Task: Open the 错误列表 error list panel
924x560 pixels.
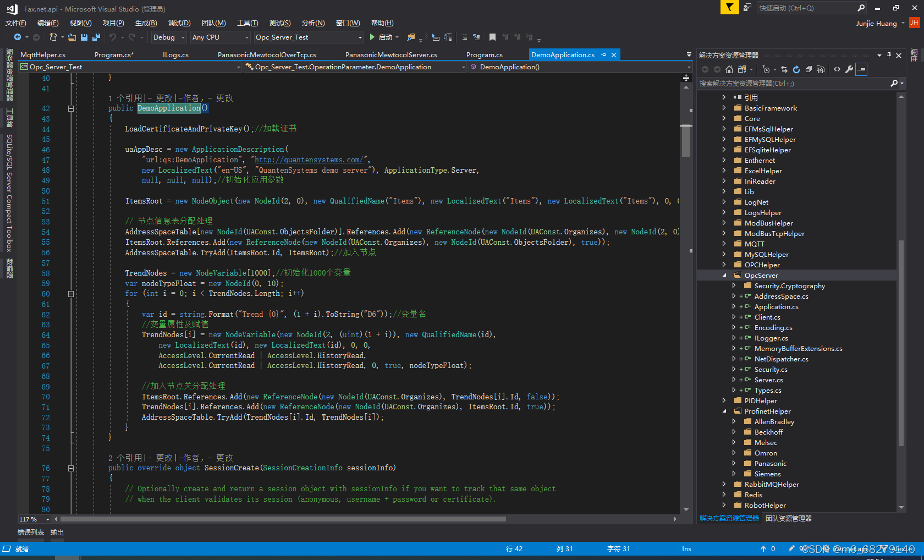Action: (x=31, y=532)
